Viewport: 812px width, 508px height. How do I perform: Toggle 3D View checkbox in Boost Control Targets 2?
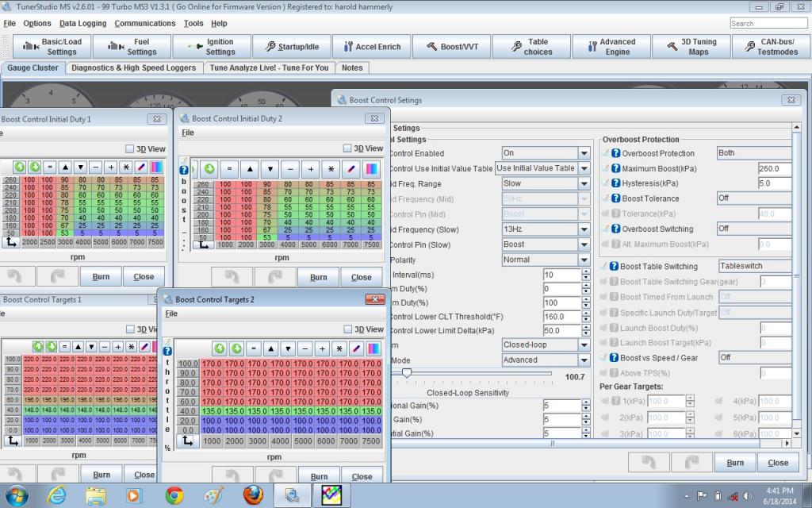coord(347,329)
